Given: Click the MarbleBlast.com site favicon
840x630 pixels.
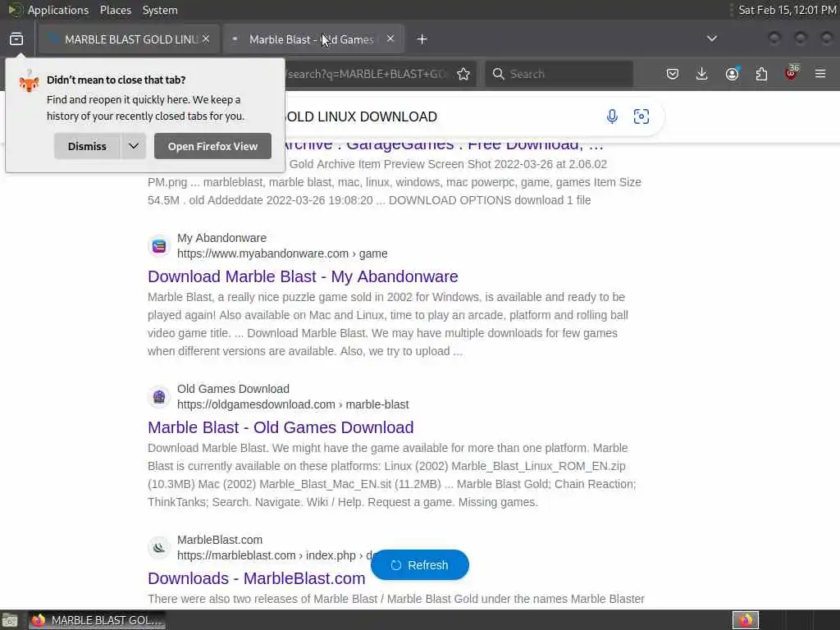Looking at the screenshot, I should click(159, 548).
